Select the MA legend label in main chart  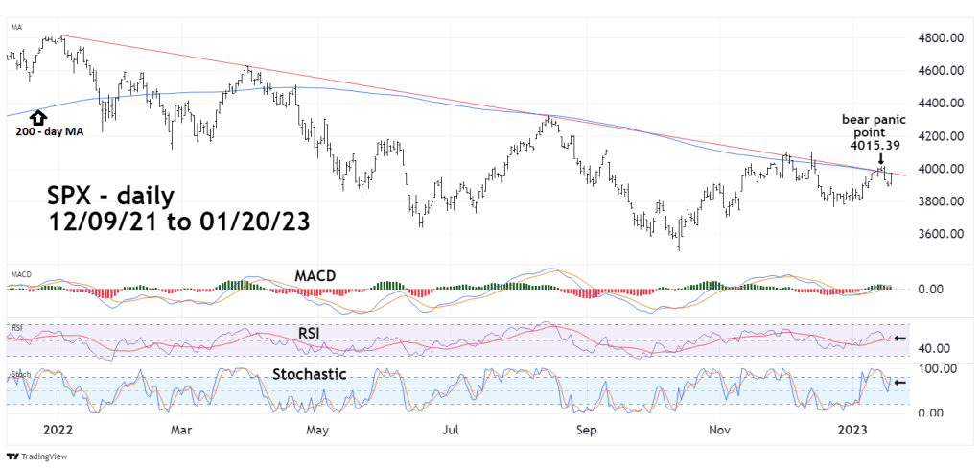pyautogui.click(x=16, y=28)
